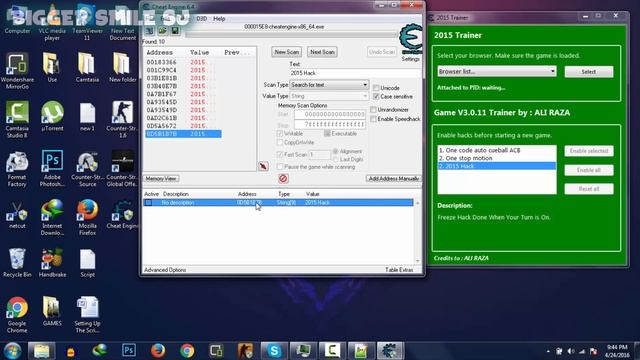Toggle the Writable checkbox

coord(280,133)
